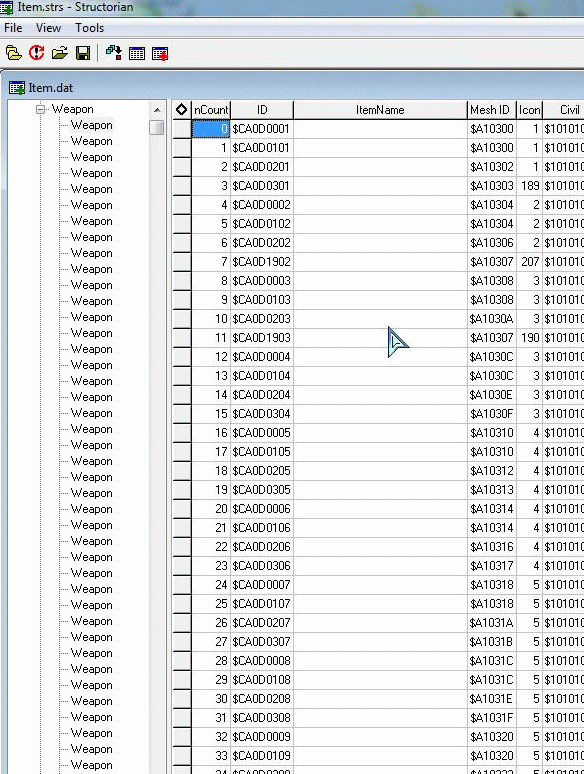
Task: Select cell $CA0D0001
Action: pyautogui.click(x=262, y=129)
